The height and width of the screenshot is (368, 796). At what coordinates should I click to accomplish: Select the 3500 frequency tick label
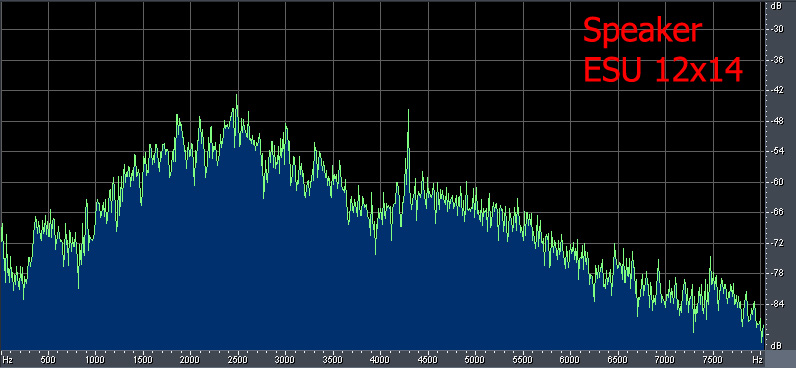(333, 360)
